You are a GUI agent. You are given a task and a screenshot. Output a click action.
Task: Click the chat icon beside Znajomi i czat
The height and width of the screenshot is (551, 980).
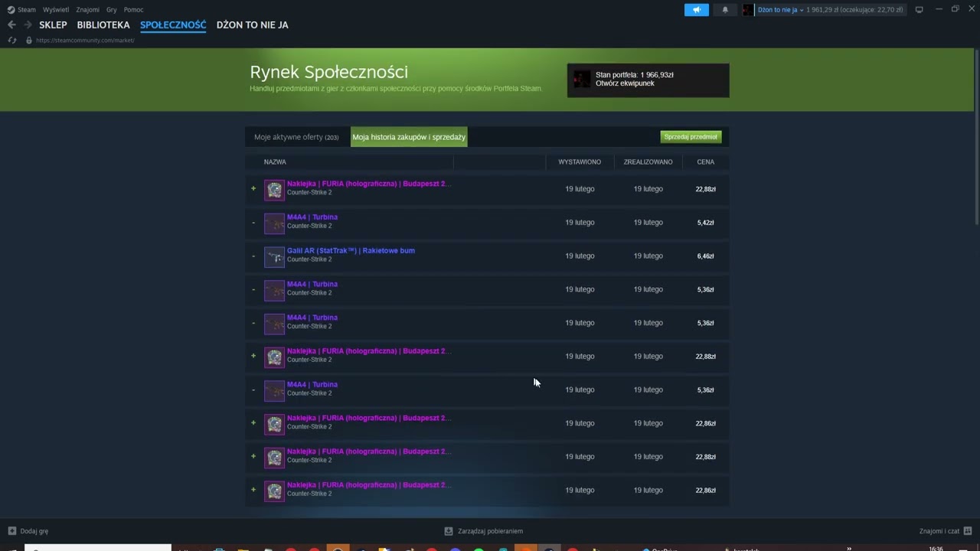coord(968,531)
